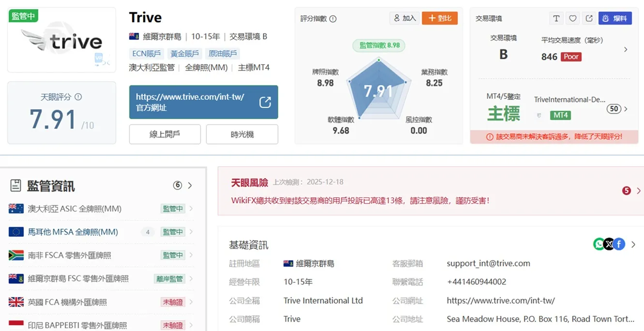The image size is (644, 331).
Task: Open the 馬耳他 MFSA 全牌照(MM) row
Action: [101, 232]
